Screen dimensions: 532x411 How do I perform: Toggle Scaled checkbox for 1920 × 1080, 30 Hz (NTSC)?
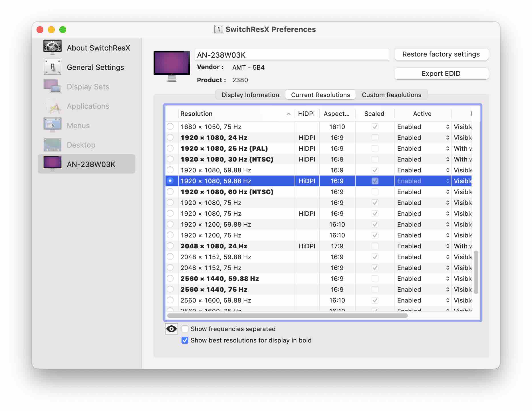pyautogui.click(x=375, y=159)
